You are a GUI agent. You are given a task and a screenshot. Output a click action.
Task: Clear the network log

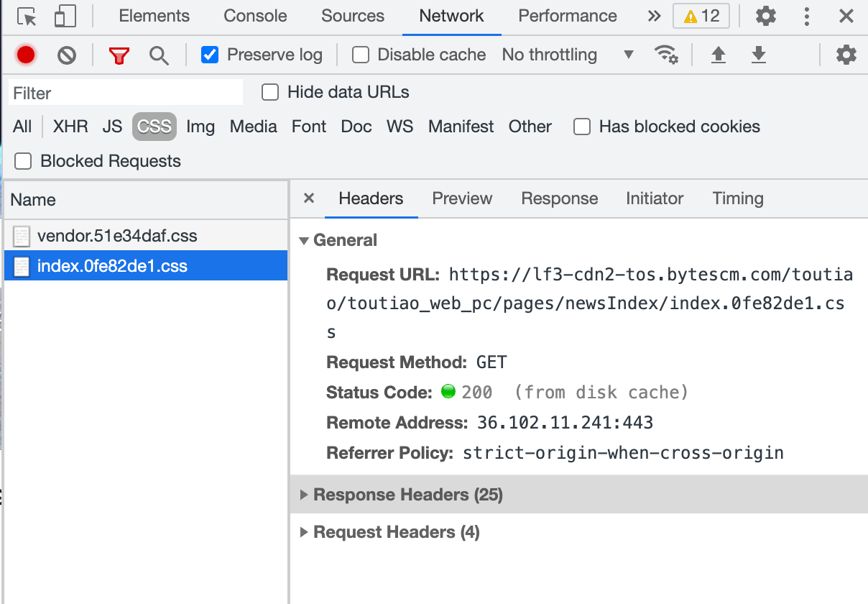coord(67,55)
